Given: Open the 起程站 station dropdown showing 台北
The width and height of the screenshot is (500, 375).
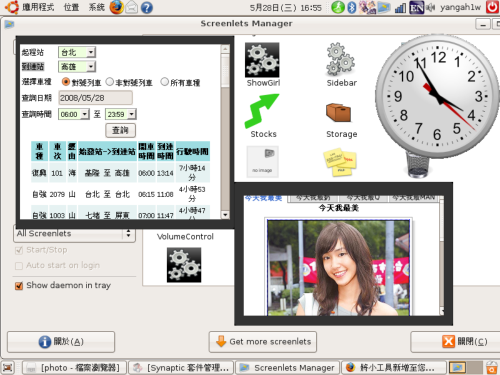Looking at the screenshot, I should (77, 52).
